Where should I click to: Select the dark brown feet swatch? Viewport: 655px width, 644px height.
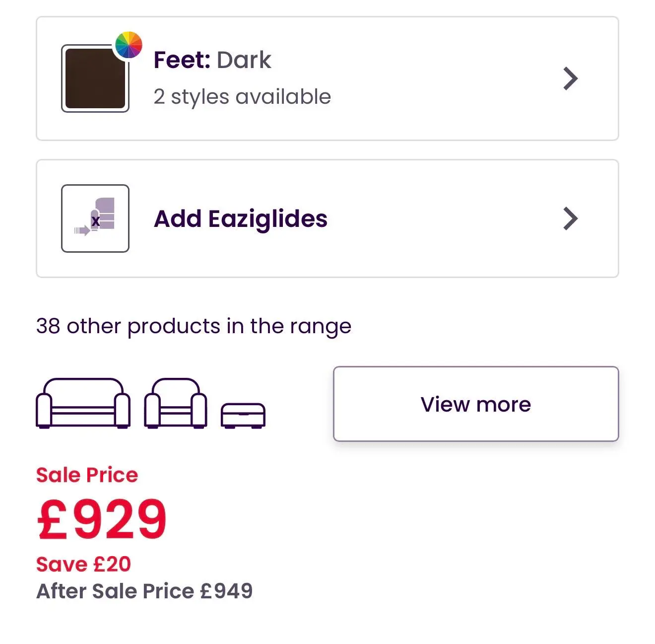tap(95, 78)
